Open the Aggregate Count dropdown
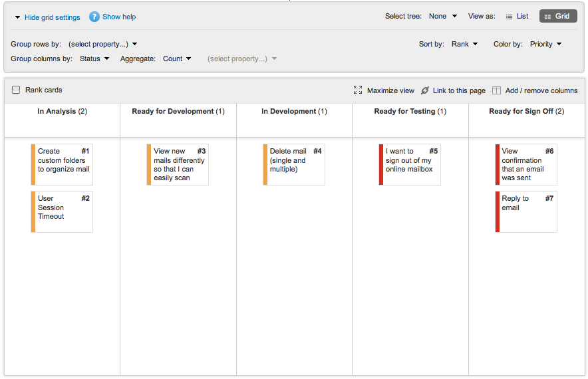588x379 pixels. (177, 59)
